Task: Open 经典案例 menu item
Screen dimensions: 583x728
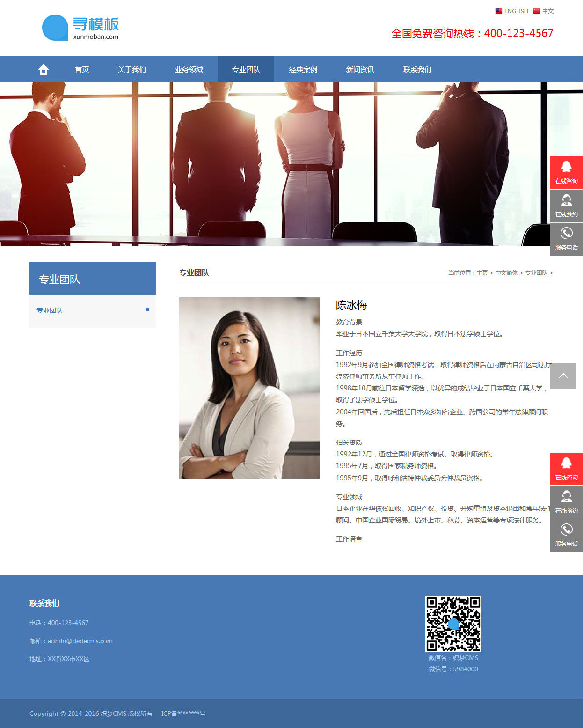Action: [x=303, y=69]
